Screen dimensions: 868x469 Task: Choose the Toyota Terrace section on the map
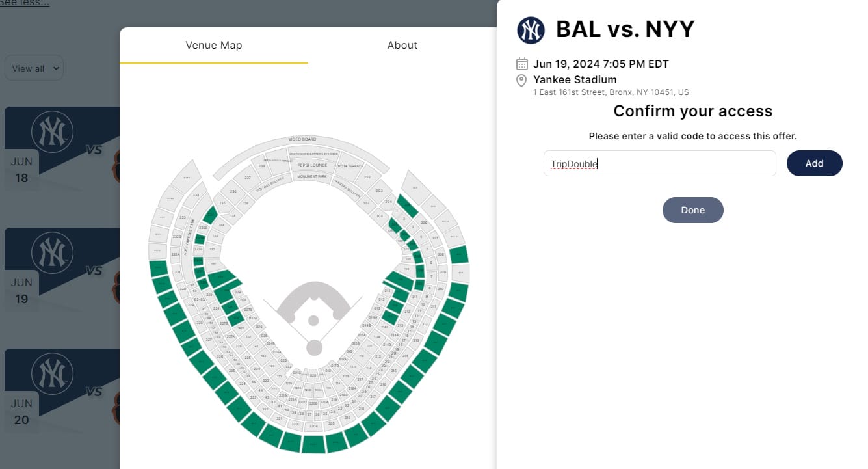[x=349, y=167]
